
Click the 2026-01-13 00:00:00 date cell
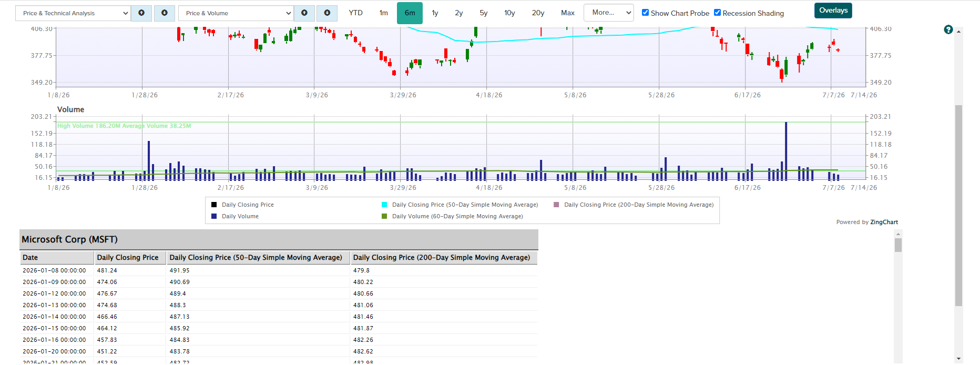coord(54,305)
